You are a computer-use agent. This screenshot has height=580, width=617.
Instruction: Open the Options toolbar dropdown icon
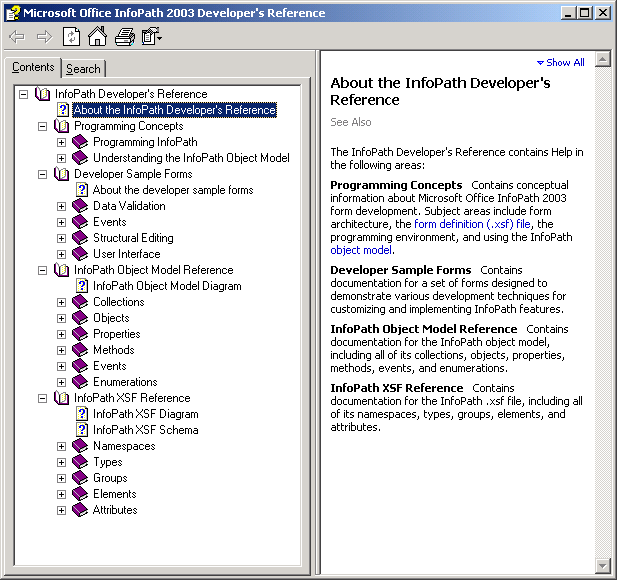pos(152,36)
